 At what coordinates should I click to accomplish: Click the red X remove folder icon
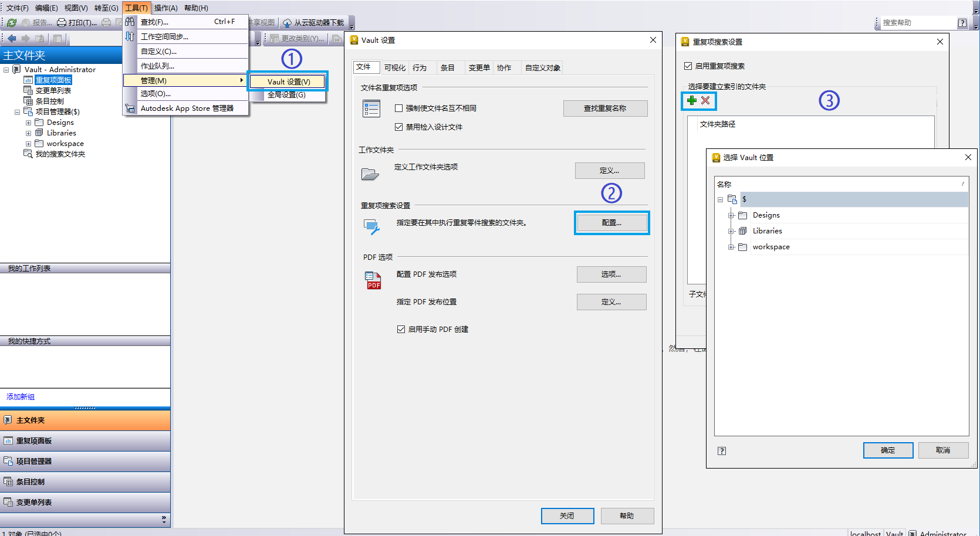click(x=705, y=100)
